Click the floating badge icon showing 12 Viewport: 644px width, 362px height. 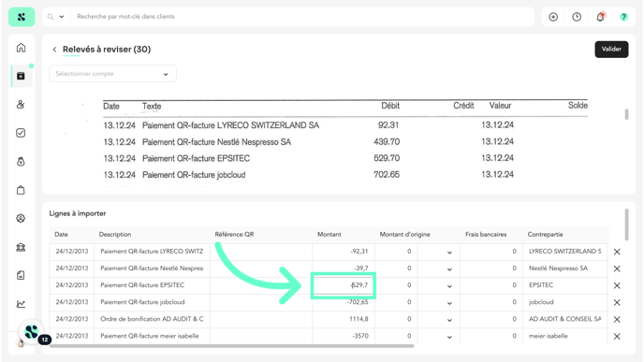[33, 333]
